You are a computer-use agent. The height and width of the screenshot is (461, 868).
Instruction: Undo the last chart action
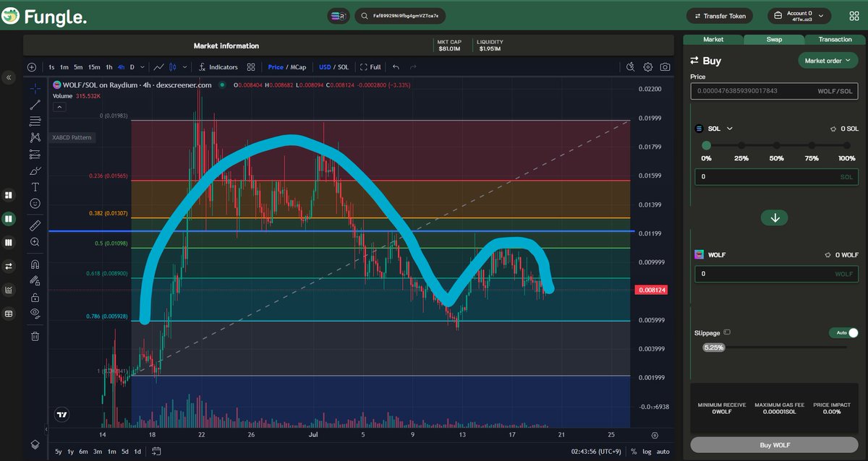click(x=396, y=67)
